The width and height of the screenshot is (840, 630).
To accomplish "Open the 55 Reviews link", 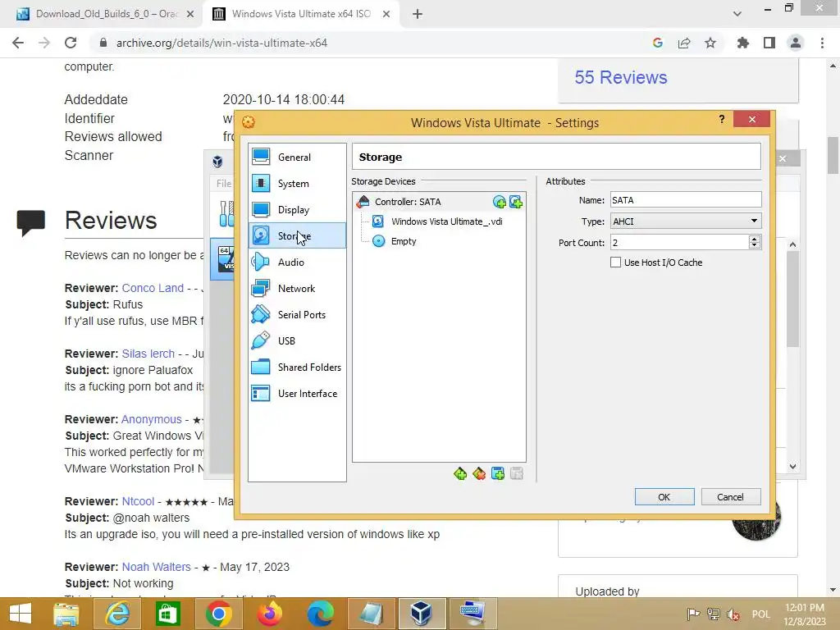I will (x=621, y=77).
